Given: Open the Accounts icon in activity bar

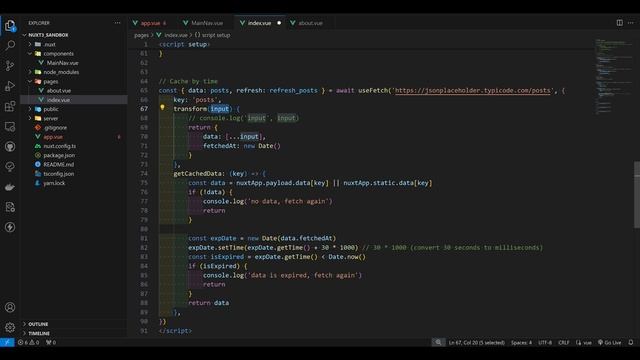Looking at the screenshot, I should (10, 307).
